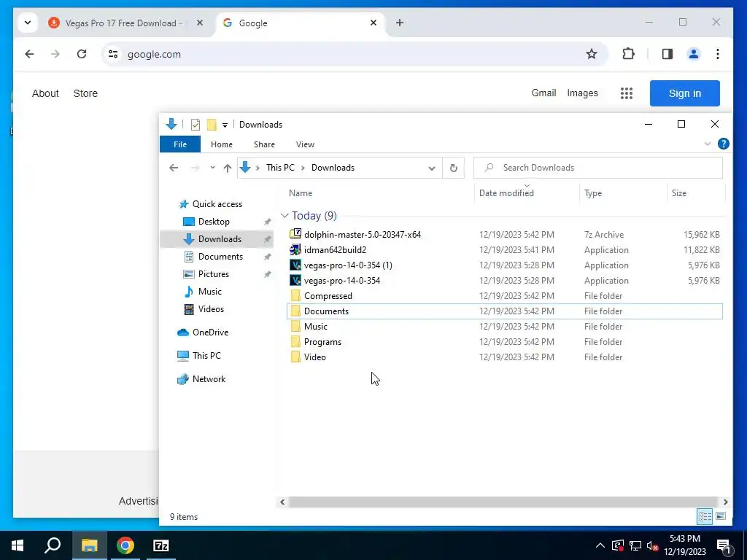Click the Up one level arrow in Explorer

click(x=228, y=168)
